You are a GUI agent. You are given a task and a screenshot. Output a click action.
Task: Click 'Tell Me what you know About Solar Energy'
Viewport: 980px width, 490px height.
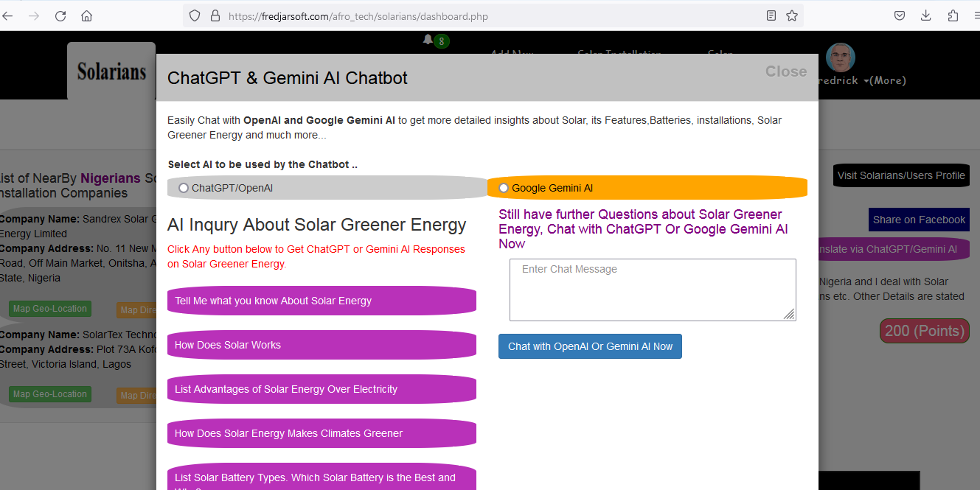[x=322, y=301]
